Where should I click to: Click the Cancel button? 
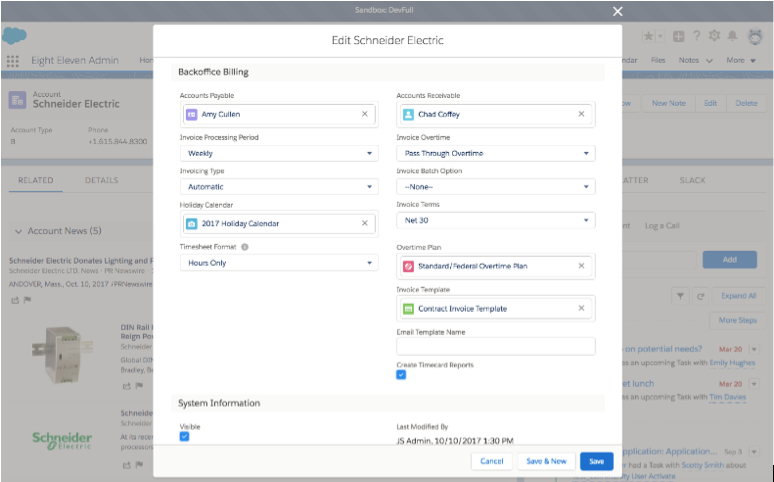(x=492, y=461)
